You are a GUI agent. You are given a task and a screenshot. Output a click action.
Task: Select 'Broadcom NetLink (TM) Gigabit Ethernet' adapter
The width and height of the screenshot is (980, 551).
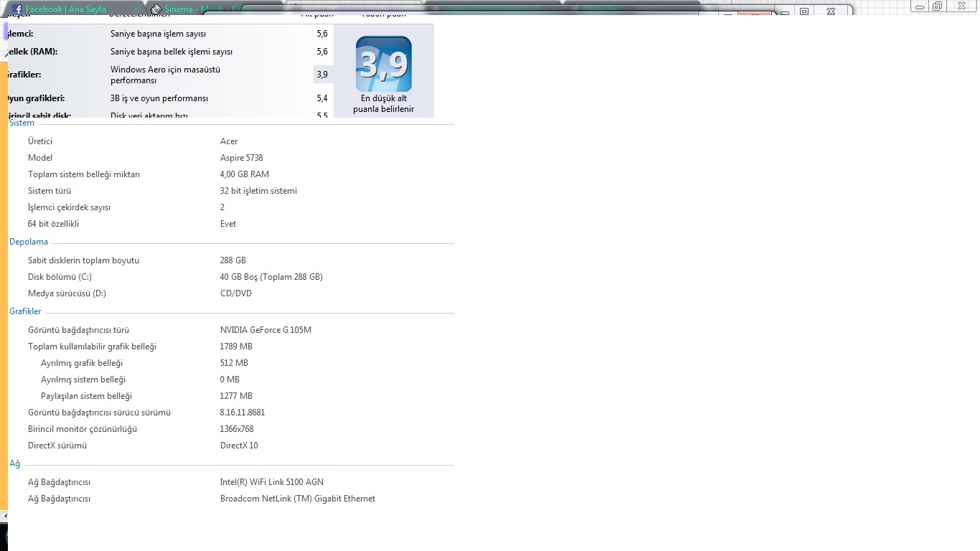point(298,499)
